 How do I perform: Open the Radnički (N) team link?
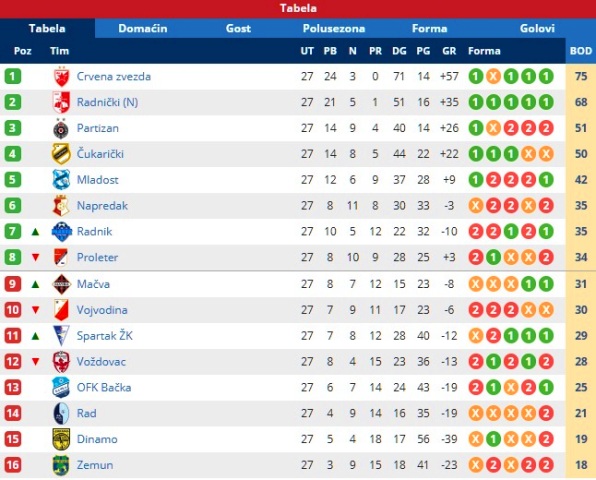point(107,102)
